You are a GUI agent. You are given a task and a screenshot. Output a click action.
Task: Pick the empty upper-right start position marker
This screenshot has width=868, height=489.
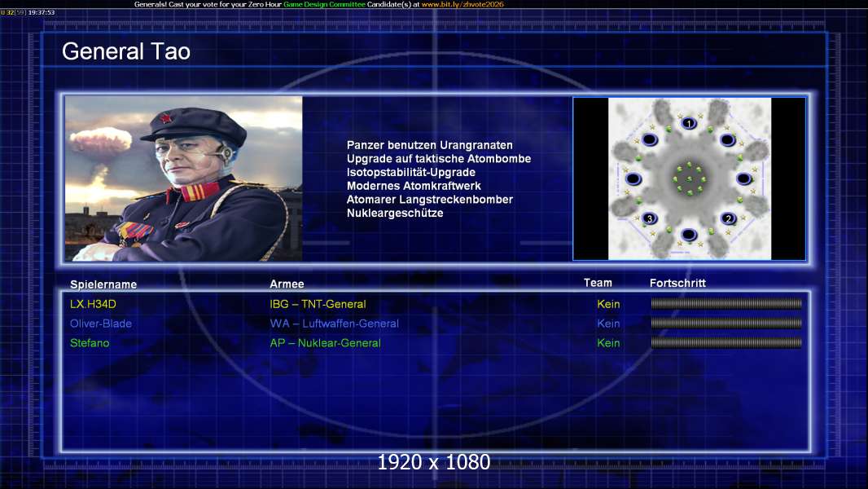point(728,139)
